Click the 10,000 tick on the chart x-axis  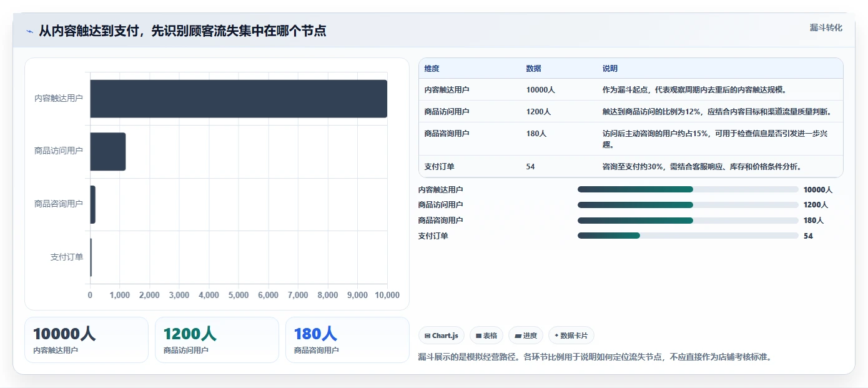click(387, 296)
